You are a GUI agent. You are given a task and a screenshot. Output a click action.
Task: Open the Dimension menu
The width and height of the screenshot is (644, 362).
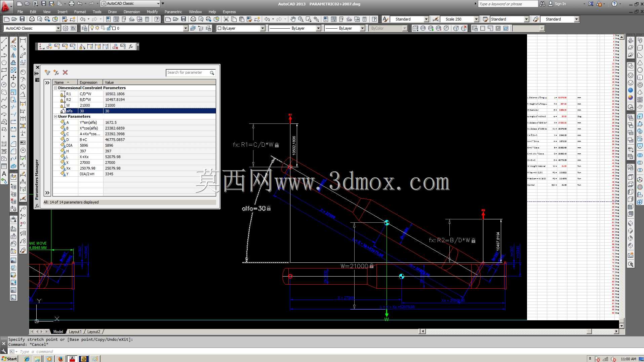pyautogui.click(x=131, y=12)
